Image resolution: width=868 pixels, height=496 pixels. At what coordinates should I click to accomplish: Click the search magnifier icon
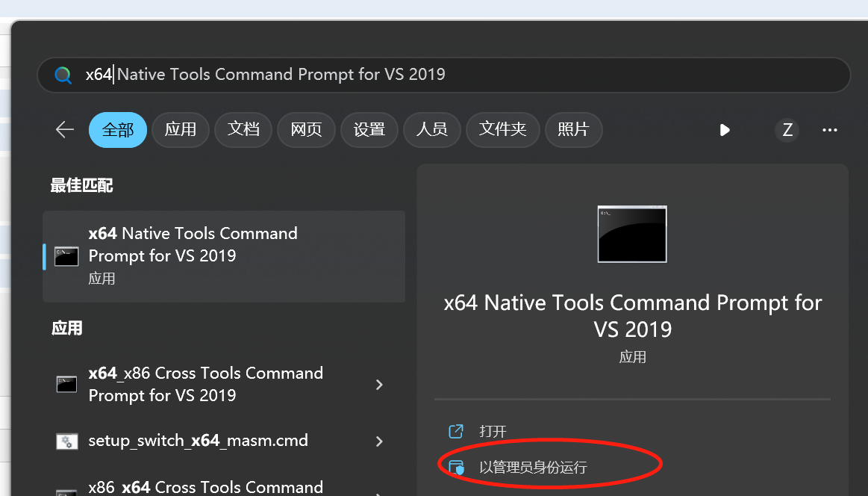(x=63, y=75)
